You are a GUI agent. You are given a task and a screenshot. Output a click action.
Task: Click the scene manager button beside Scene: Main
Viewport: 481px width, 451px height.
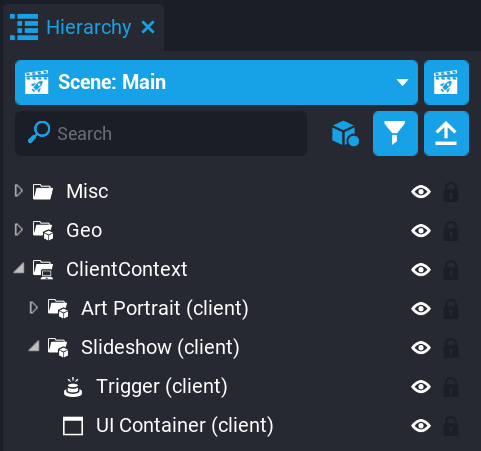(x=446, y=82)
